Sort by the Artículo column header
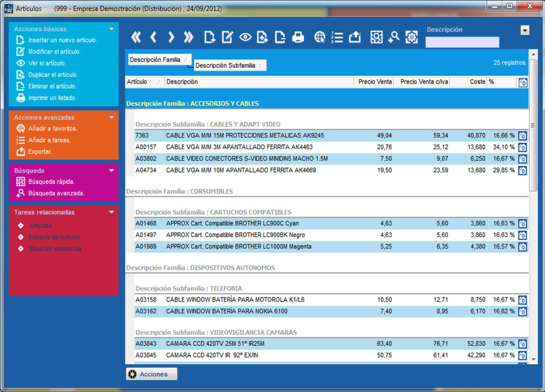This screenshot has height=392, width=545. tap(144, 82)
